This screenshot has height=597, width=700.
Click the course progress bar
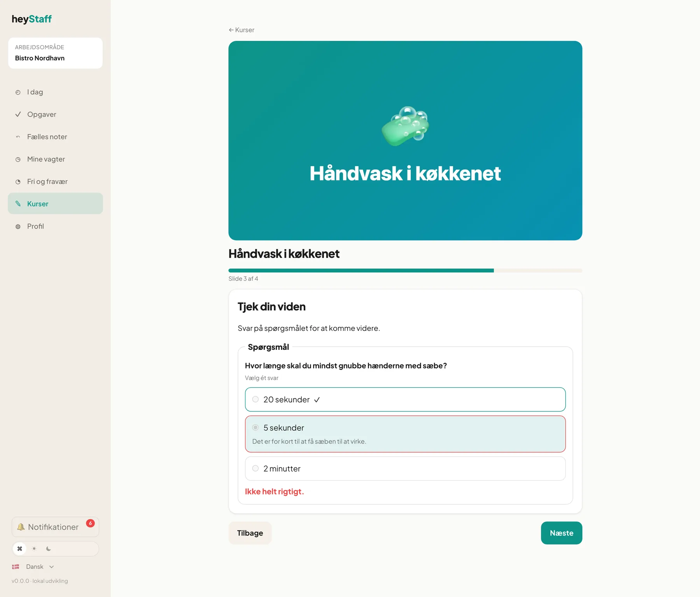click(405, 270)
